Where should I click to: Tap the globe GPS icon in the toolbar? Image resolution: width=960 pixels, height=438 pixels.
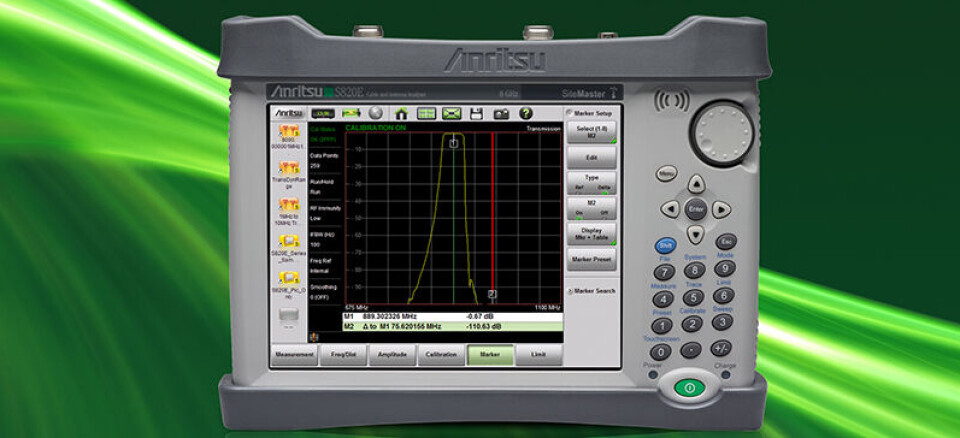click(x=375, y=113)
